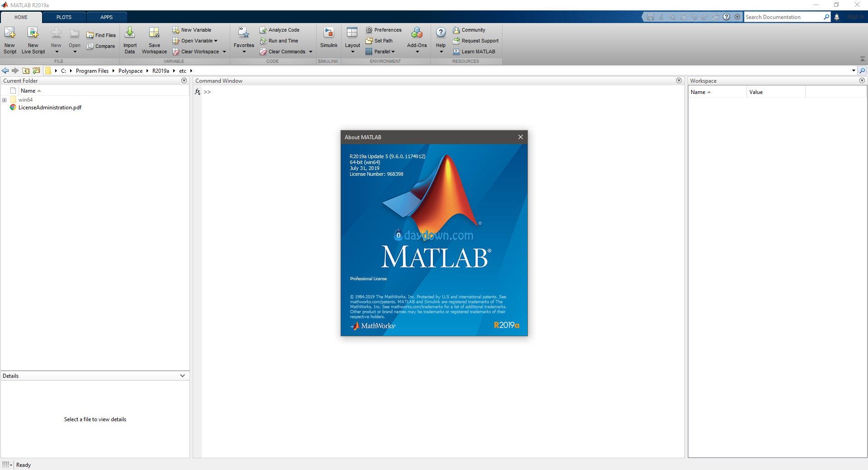Click the Import Data icon
The image size is (868, 470).
[x=130, y=33]
